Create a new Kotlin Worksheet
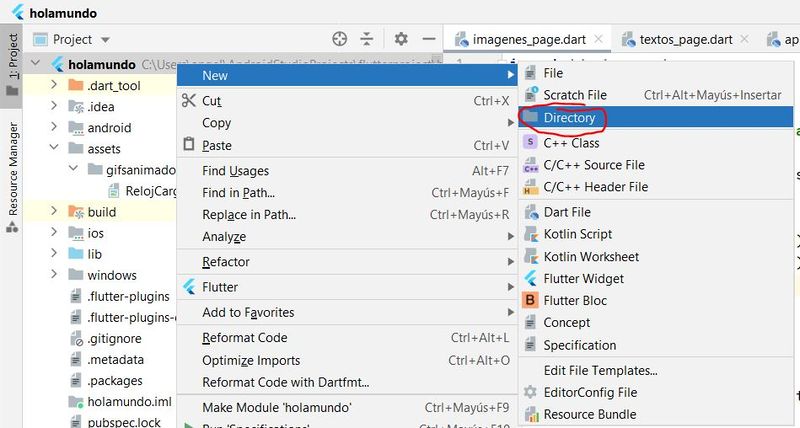This screenshot has width=800, height=428. tap(656, 257)
